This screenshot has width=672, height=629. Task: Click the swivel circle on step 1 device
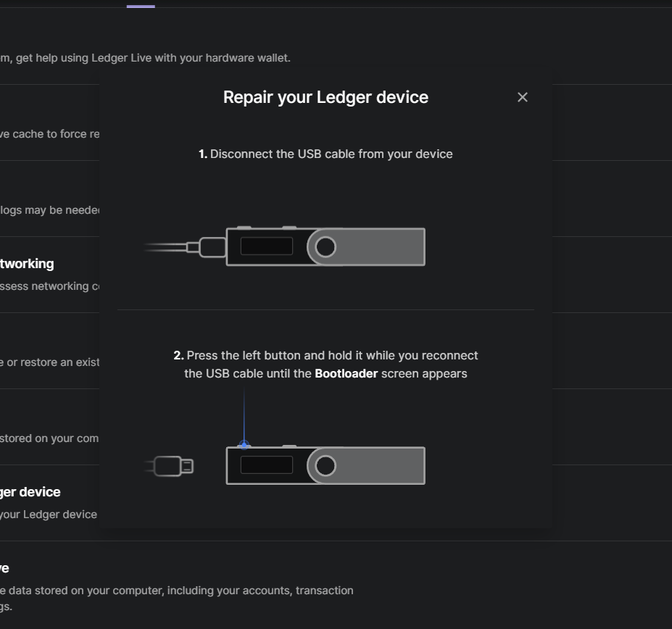[326, 247]
